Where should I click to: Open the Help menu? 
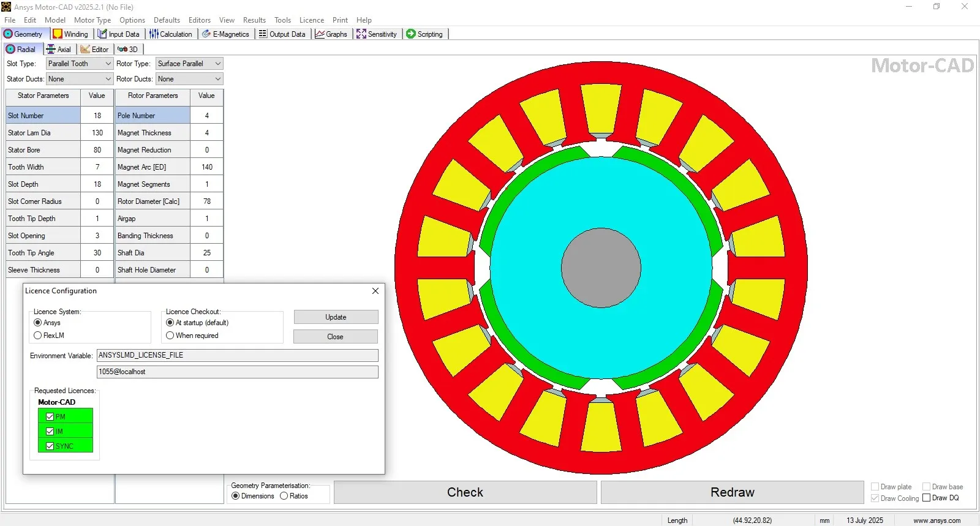(x=364, y=20)
